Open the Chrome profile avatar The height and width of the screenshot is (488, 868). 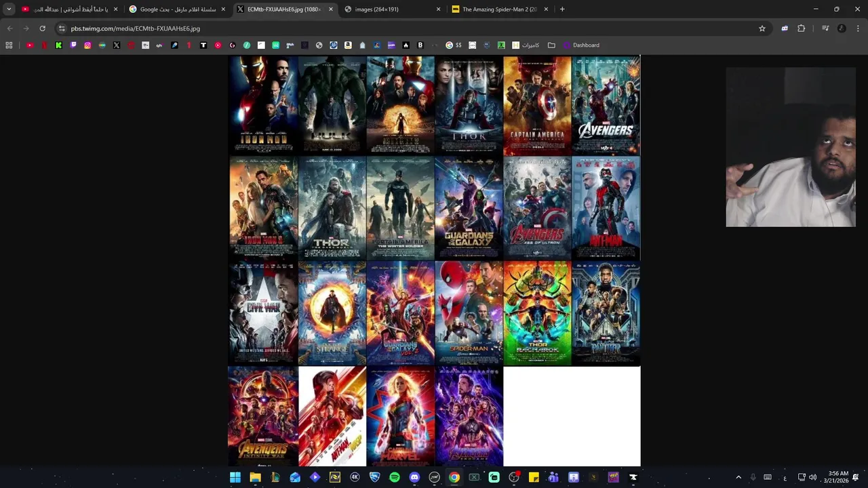click(842, 28)
